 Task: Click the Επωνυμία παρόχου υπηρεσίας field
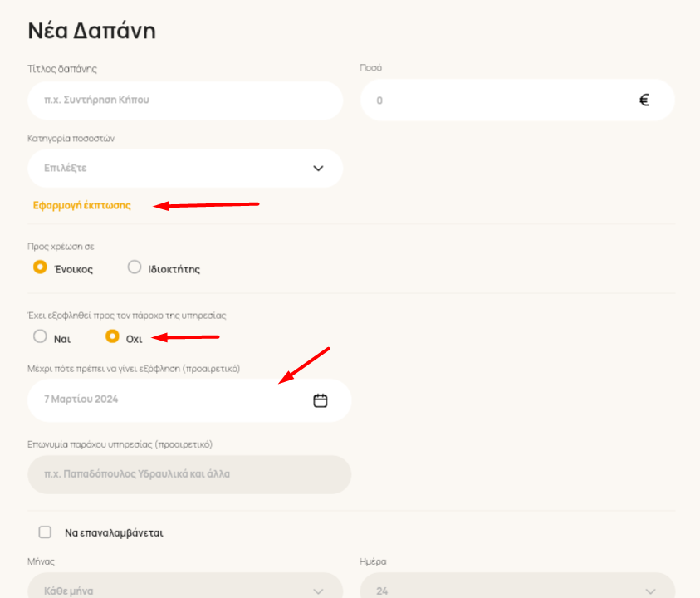[x=189, y=475]
